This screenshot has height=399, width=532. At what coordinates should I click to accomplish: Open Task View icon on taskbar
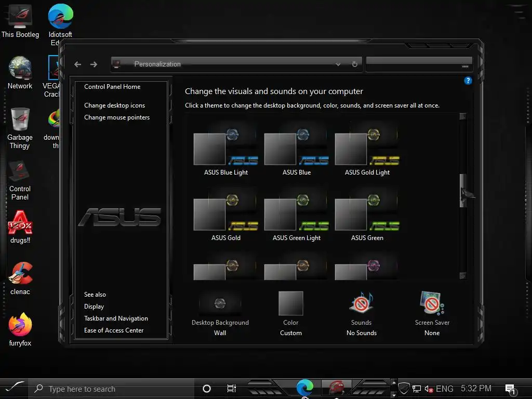[x=231, y=389]
